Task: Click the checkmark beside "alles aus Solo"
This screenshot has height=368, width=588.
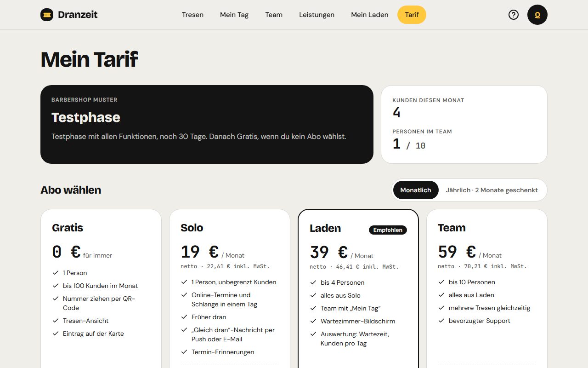Action: pos(313,295)
